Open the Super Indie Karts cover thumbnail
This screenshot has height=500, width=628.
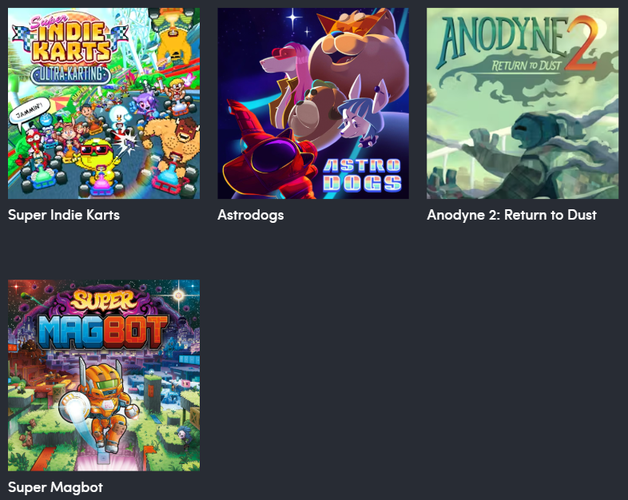(104, 103)
